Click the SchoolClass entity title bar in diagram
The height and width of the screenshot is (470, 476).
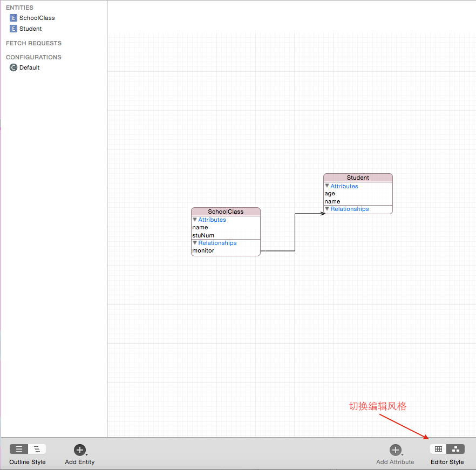[x=226, y=212]
